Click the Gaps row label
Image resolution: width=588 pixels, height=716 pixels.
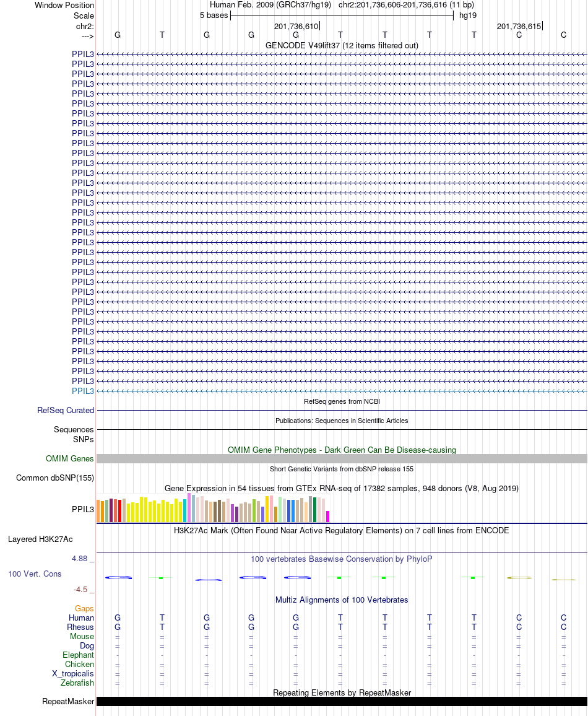[x=84, y=608]
